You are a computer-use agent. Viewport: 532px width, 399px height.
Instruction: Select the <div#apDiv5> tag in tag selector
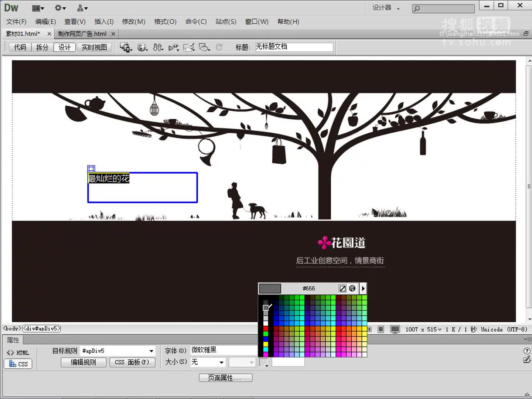pyautogui.click(x=41, y=328)
